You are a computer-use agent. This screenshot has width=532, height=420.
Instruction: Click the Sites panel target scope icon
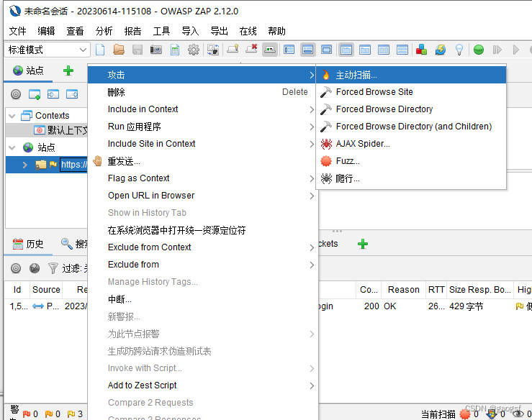[16, 94]
